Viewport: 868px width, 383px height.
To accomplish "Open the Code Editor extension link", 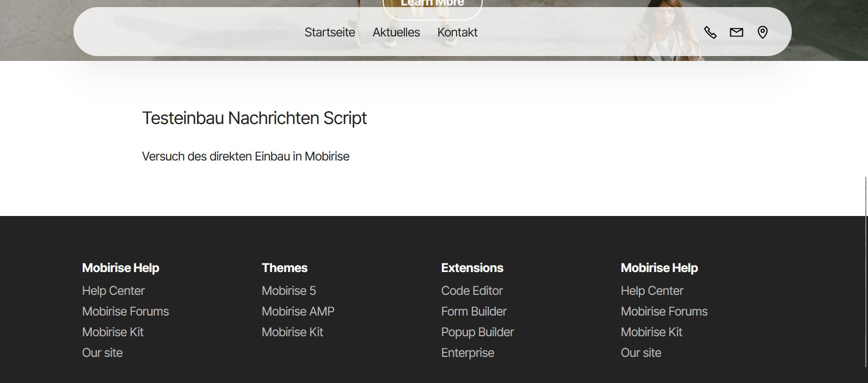I will click(x=472, y=291).
